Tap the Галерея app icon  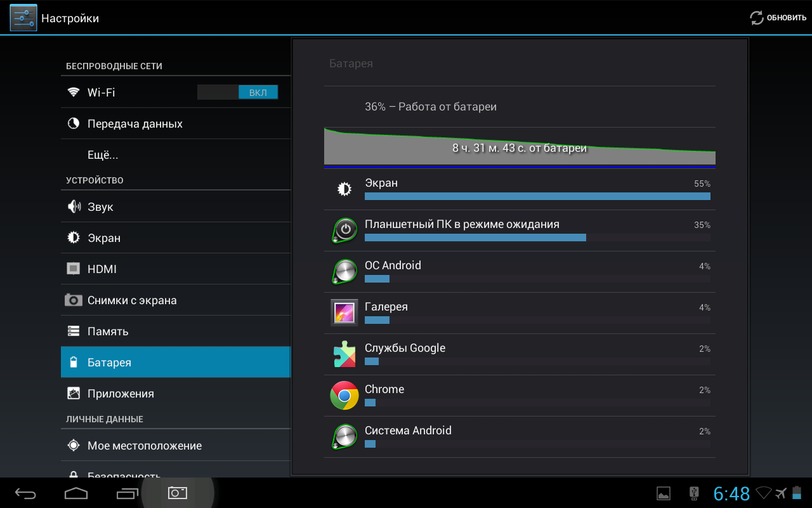(344, 312)
